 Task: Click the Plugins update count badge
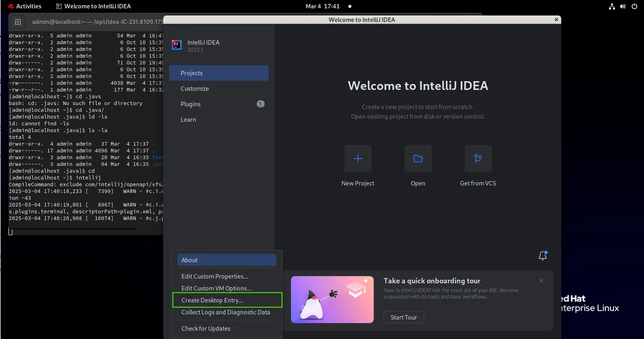tap(260, 104)
